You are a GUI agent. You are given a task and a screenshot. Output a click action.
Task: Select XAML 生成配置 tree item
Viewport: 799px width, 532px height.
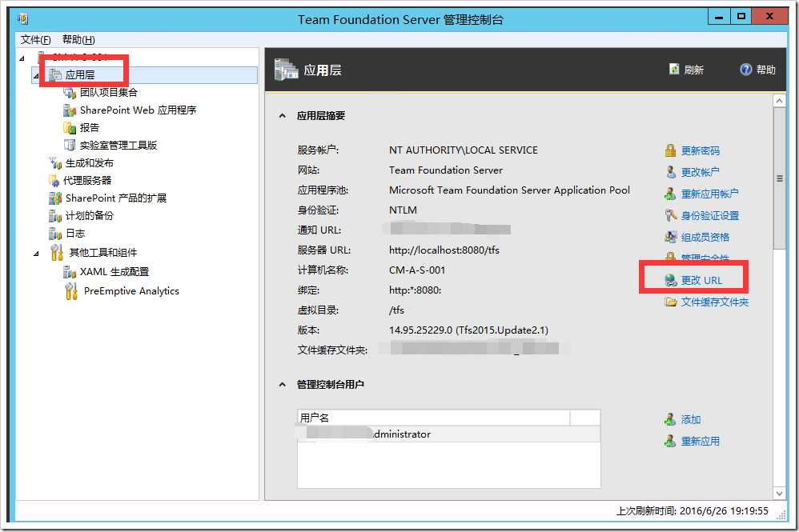pos(114,272)
